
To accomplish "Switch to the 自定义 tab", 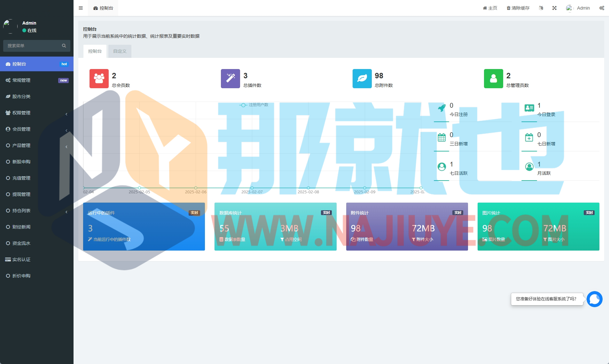I will pyautogui.click(x=120, y=51).
